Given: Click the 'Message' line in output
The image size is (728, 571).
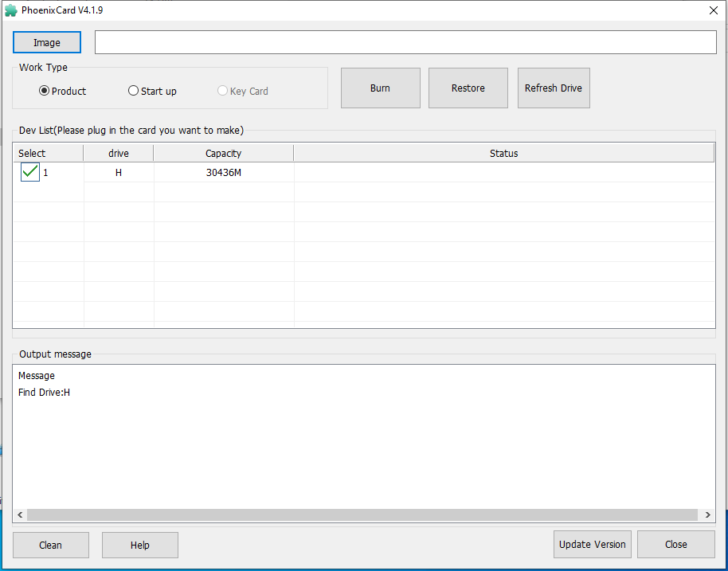Looking at the screenshot, I should point(36,376).
